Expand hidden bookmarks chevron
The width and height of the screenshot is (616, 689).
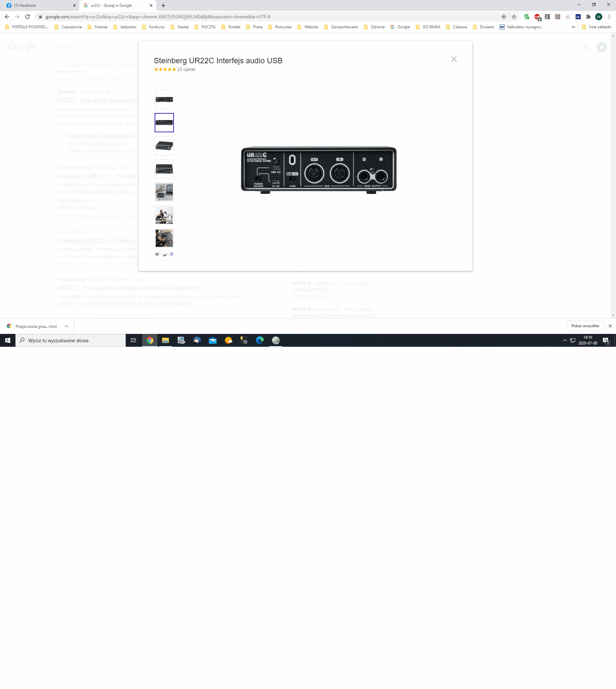[573, 27]
